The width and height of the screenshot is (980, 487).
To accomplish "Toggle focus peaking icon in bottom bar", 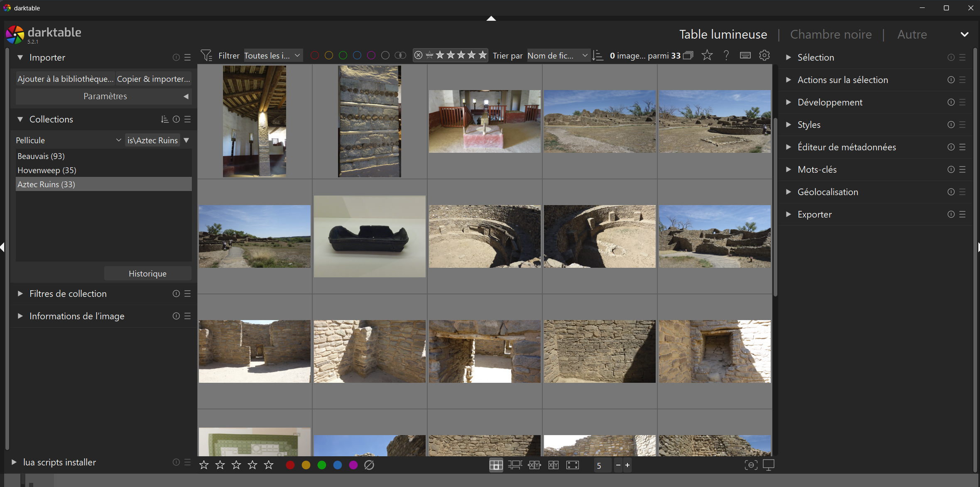I will point(751,465).
